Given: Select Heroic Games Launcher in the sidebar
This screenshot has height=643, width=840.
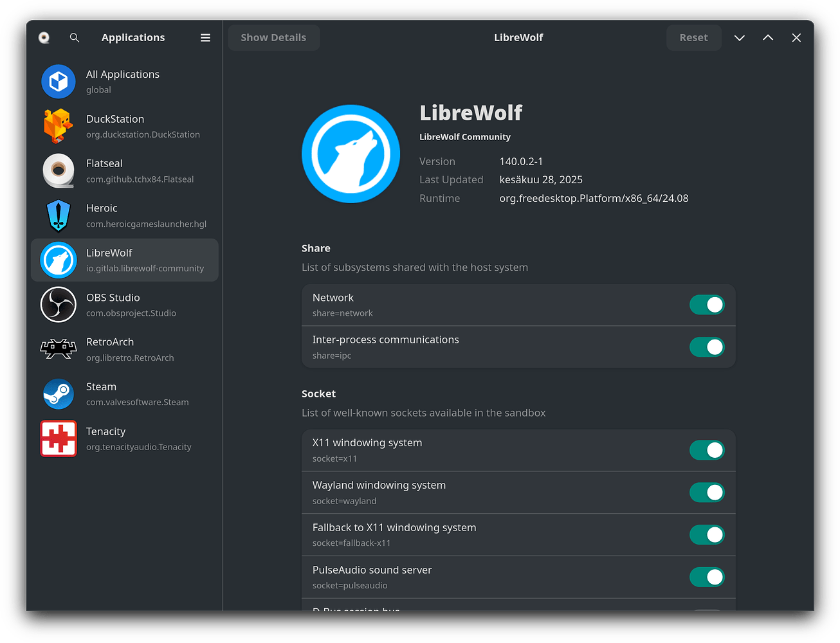Looking at the screenshot, I should pos(125,215).
